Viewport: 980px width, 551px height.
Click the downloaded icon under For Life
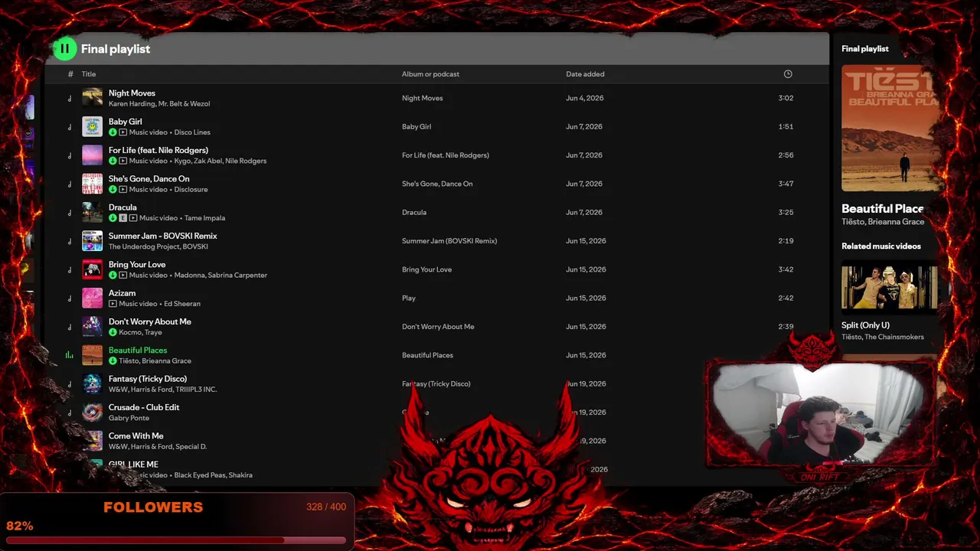click(x=113, y=161)
